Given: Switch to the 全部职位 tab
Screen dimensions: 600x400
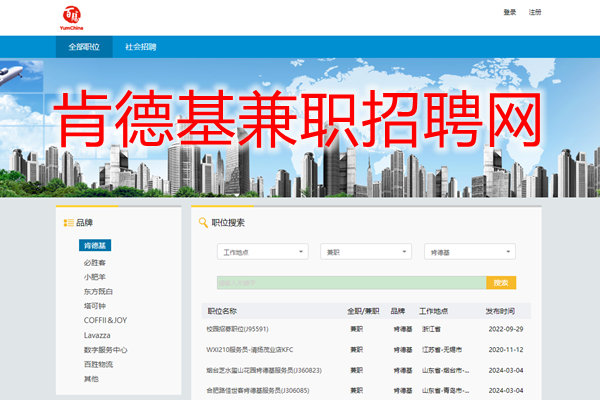Looking at the screenshot, I should [84, 47].
